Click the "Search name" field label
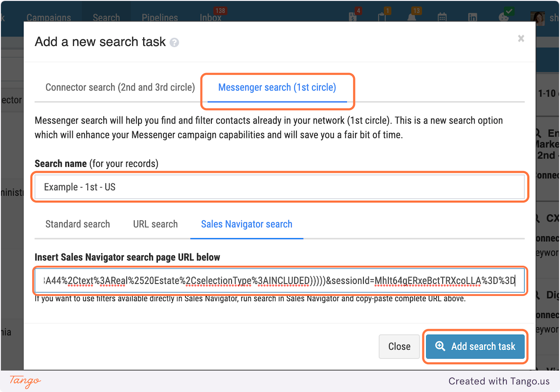This screenshot has height=392, width=560. pos(61,164)
